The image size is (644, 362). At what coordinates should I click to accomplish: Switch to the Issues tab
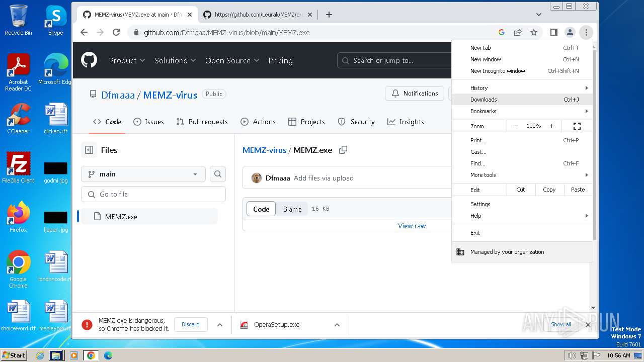pyautogui.click(x=148, y=122)
